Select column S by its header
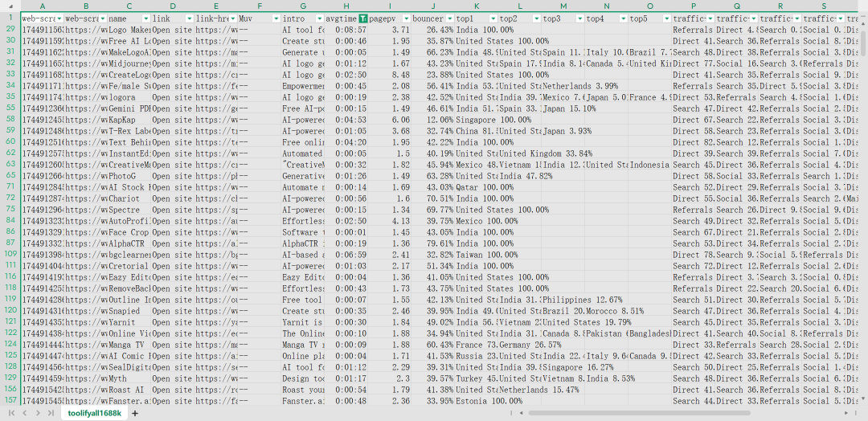 pos(823,7)
